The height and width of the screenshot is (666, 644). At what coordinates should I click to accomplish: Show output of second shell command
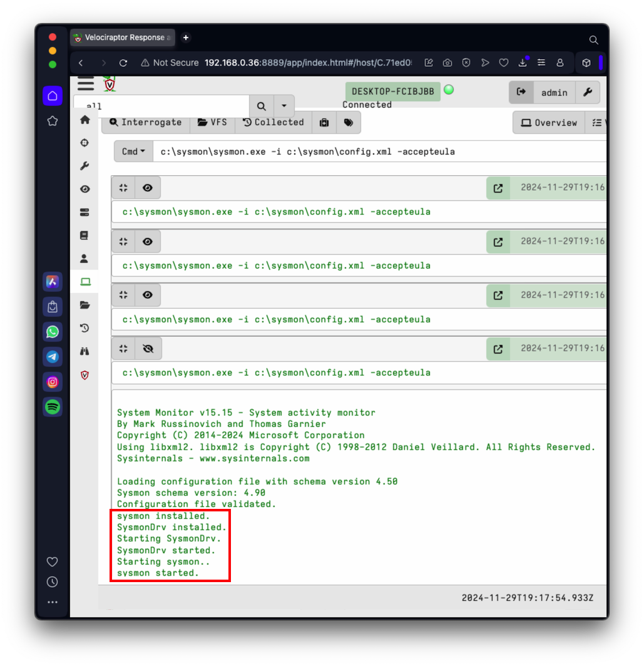148,242
